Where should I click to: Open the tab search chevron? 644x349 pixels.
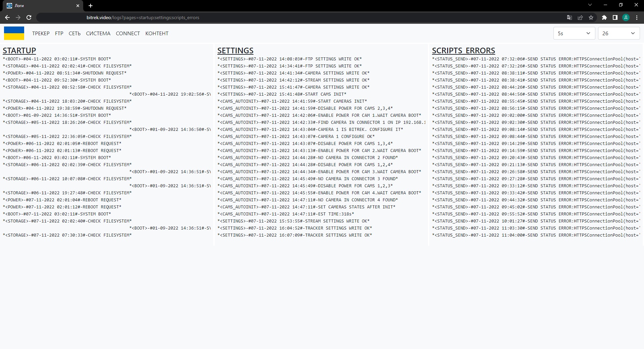[x=590, y=5]
